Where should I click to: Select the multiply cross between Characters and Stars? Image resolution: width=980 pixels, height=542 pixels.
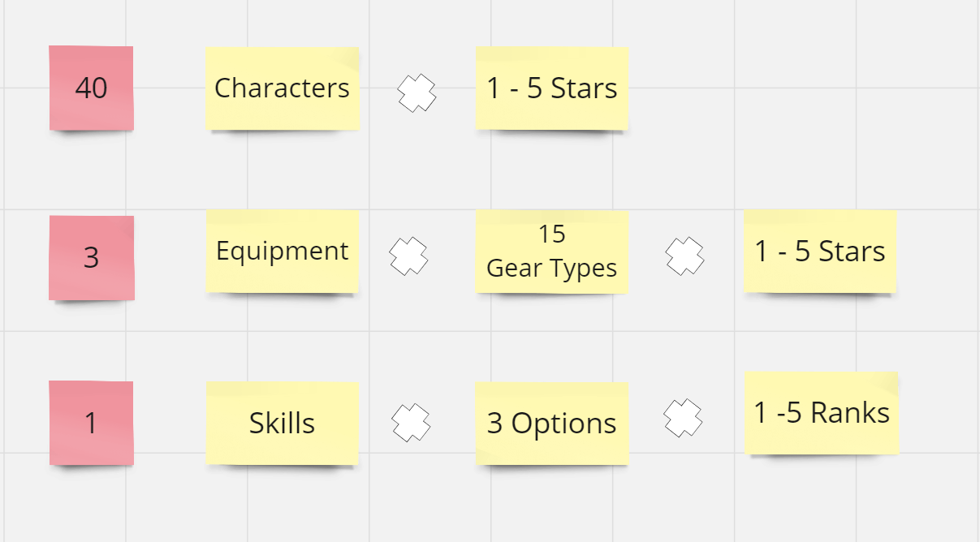pos(417,92)
